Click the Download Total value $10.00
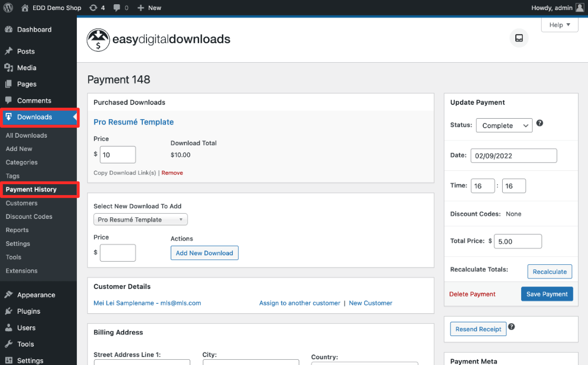The image size is (588, 365). point(180,155)
